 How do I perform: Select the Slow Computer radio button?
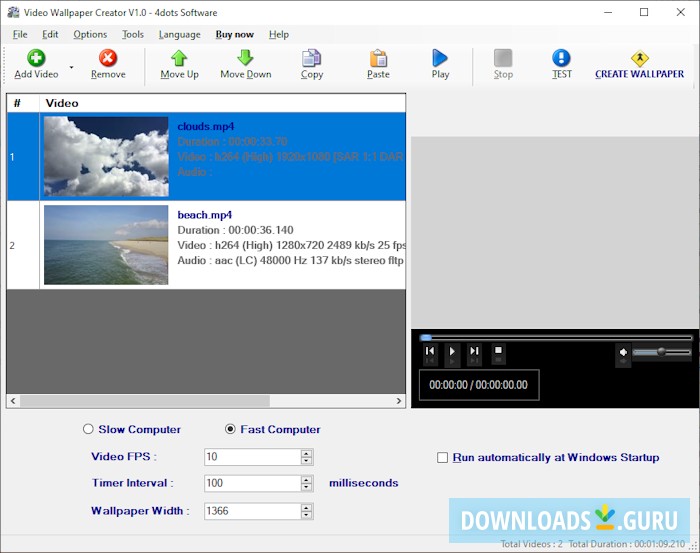(x=89, y=430)
